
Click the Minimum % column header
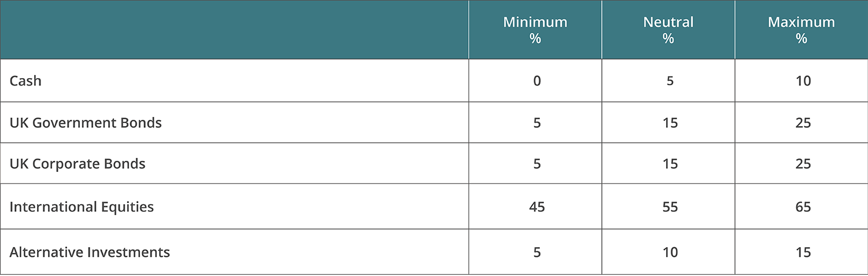click(535, 30)
